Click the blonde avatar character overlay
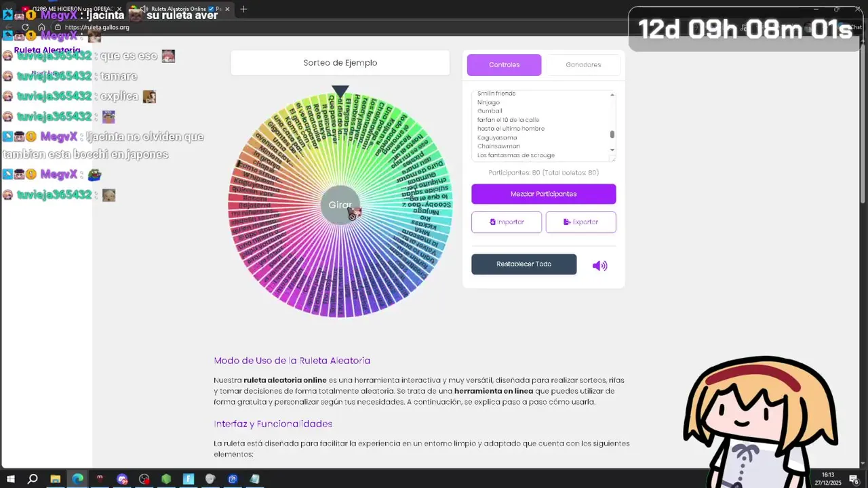 point(761,420)
